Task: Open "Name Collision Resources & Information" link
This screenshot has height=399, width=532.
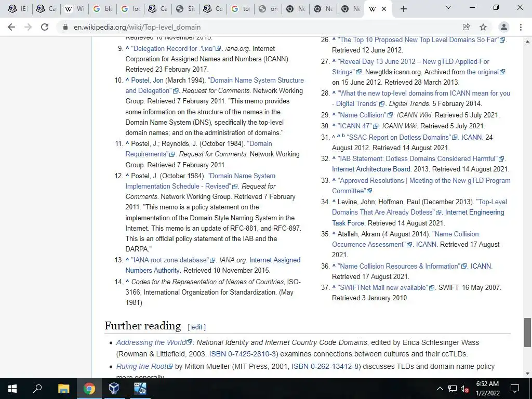Action: point(402,266)
